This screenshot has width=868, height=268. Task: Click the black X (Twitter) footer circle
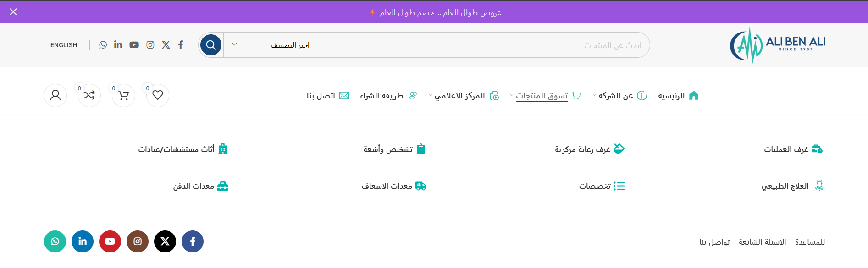(x=165, y=241)
